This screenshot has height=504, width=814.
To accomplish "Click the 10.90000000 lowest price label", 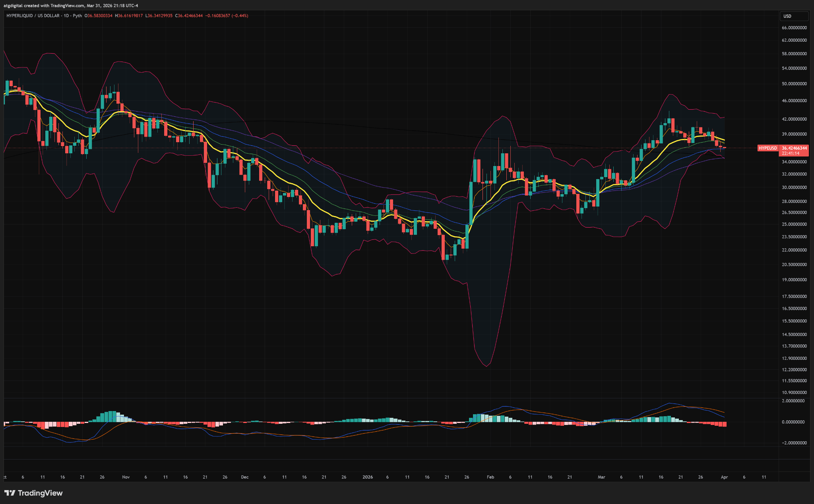I will 794,392.
